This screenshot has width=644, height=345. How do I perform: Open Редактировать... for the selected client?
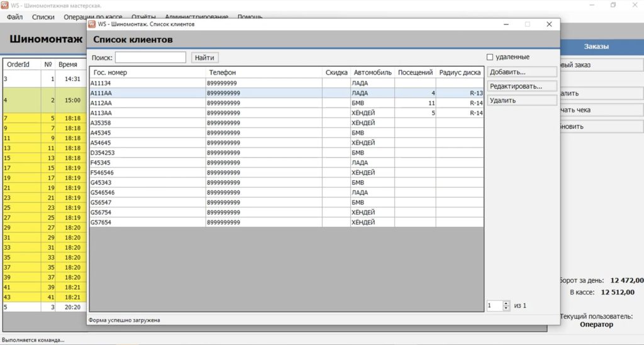(x=521, y=86)
